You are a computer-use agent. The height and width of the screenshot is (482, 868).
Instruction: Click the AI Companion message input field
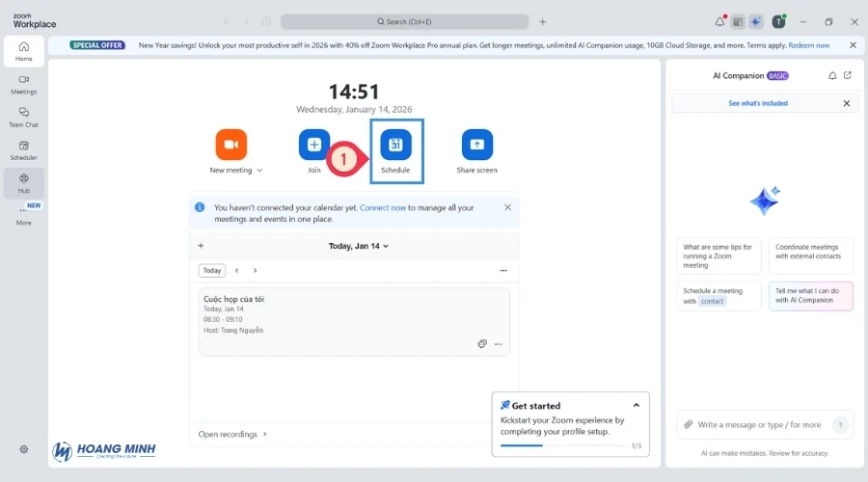click(759, 424)
